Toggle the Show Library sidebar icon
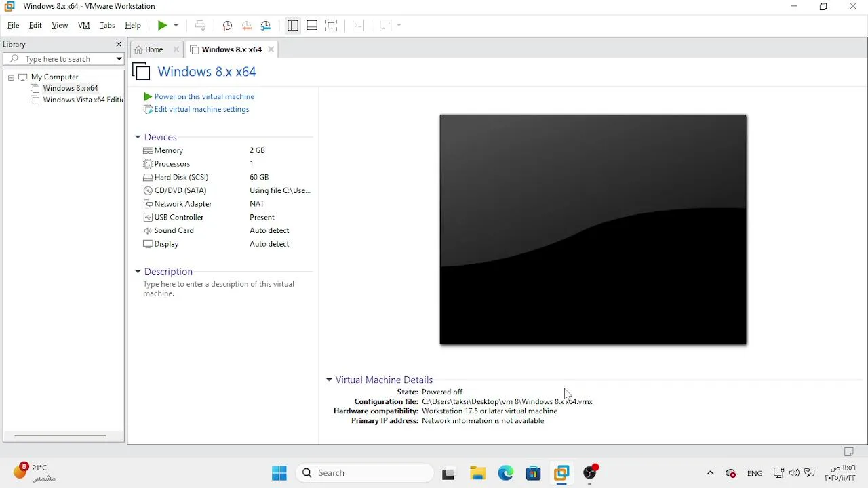 coord(293,26)
